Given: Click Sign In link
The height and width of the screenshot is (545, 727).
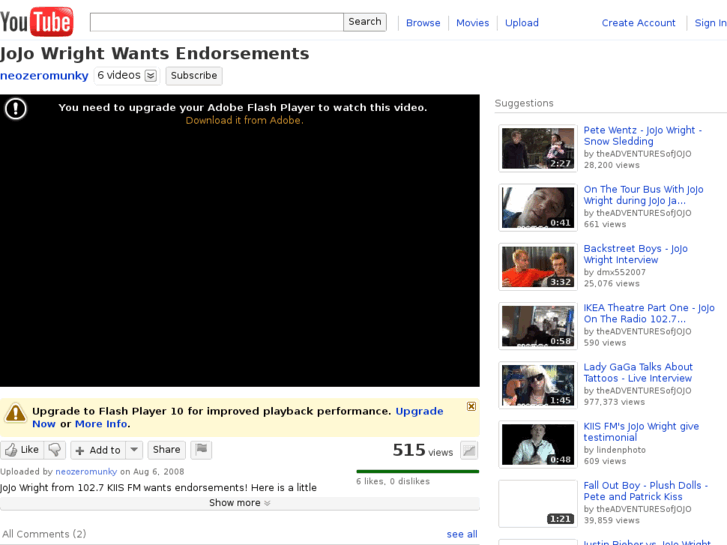Looking at the screenshot, I should point(710,23).
